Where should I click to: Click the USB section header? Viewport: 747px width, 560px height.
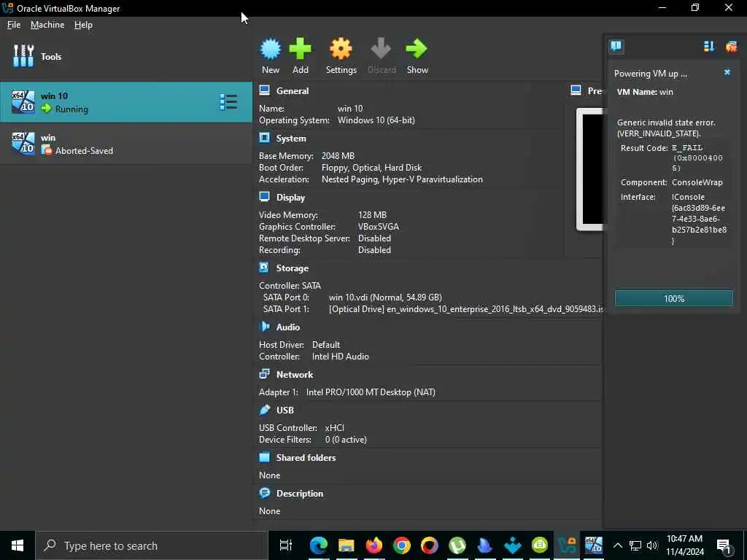pyautogui.click(x=285, y=411)
